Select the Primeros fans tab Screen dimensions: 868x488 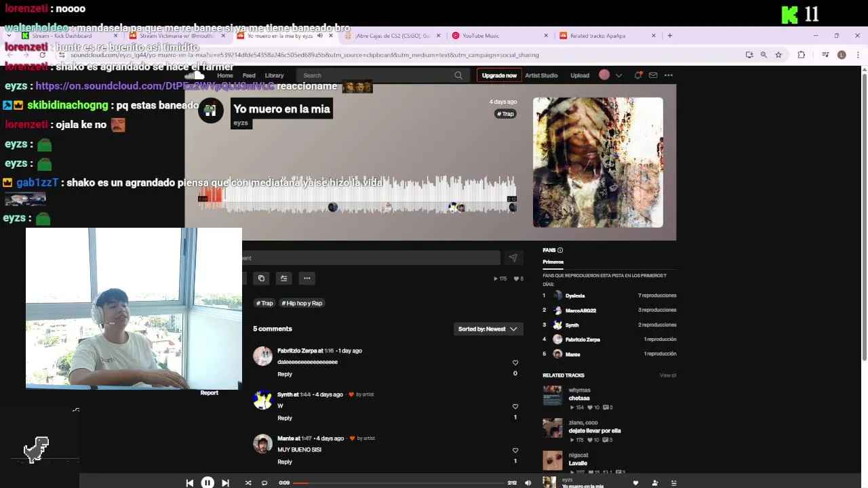click(x=553, y=262)
